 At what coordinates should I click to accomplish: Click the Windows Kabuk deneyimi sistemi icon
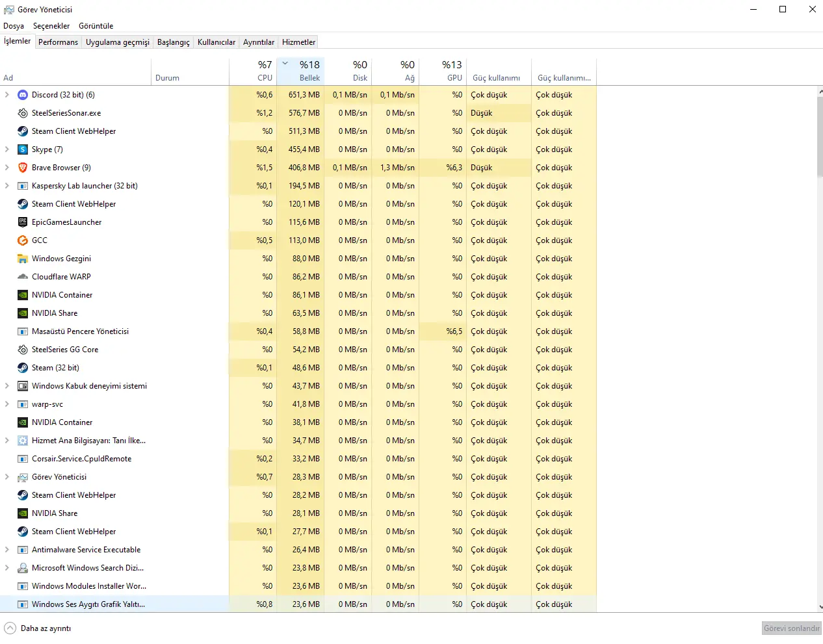click(23, 386)
